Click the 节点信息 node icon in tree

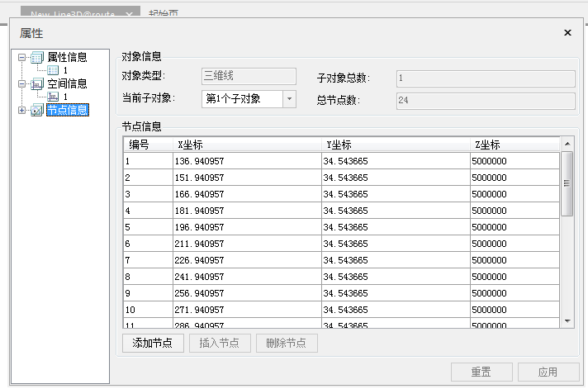37,111
